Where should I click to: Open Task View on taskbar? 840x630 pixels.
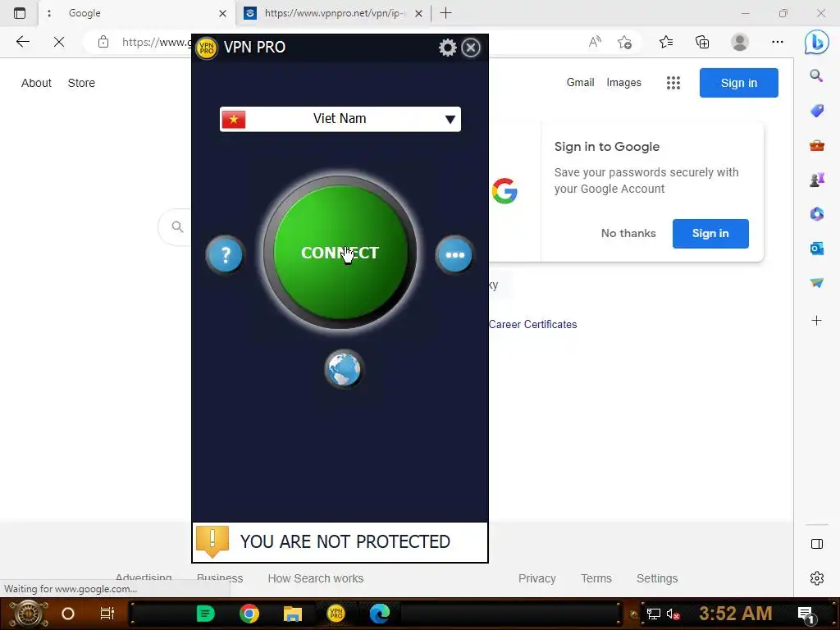click(x=107, y=614)
